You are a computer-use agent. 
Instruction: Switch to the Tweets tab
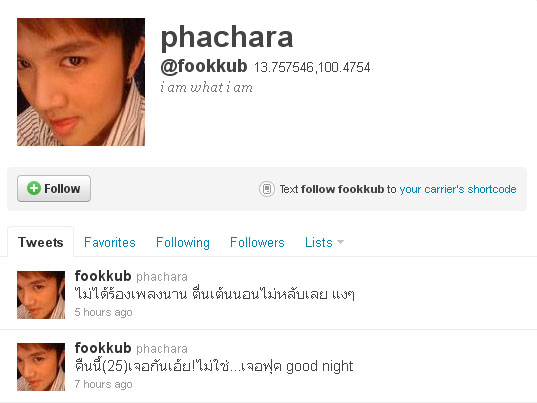point(40,242)
